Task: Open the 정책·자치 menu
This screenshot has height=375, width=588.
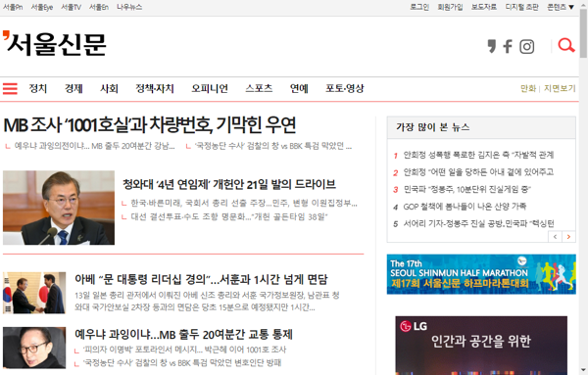Action: (155, 88)
